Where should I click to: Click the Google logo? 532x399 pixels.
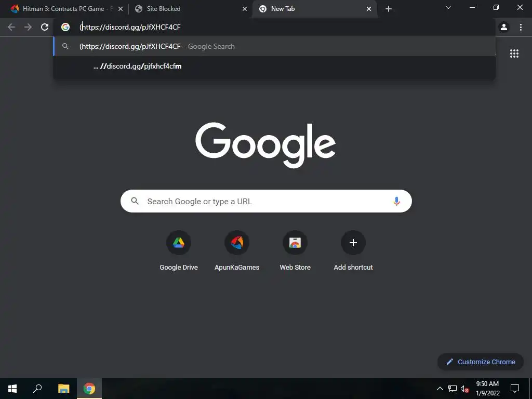click(x=265, y=145)
